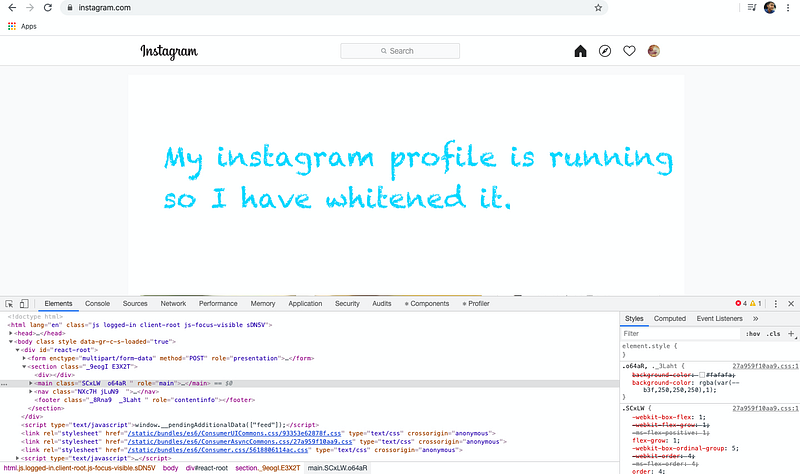The width and height of the screenshot is (800, 474).
Task: Switch to the Application tab
Action: (x=305, y=304)
